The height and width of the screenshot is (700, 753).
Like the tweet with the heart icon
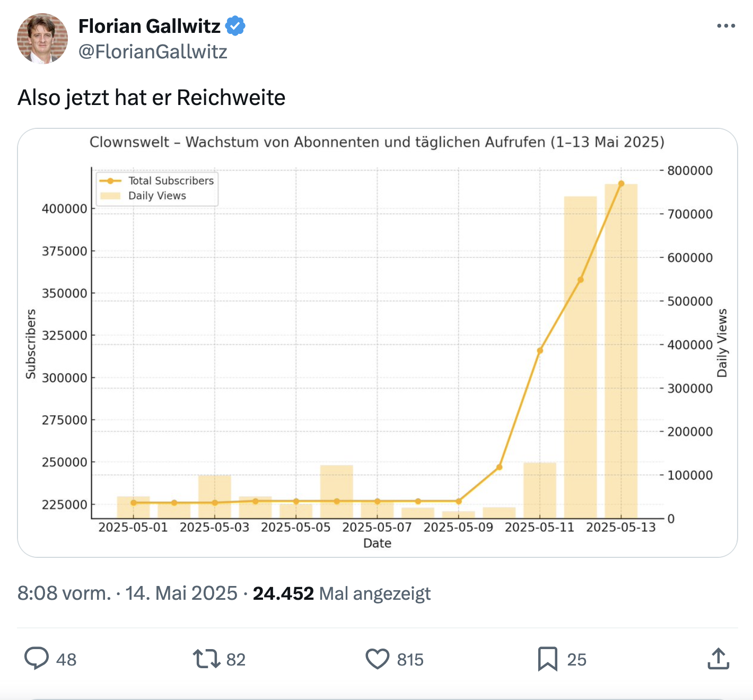378,659
